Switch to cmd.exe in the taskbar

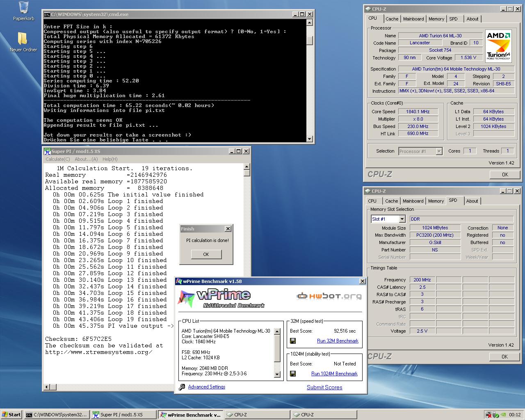click(x=56, y=415)
